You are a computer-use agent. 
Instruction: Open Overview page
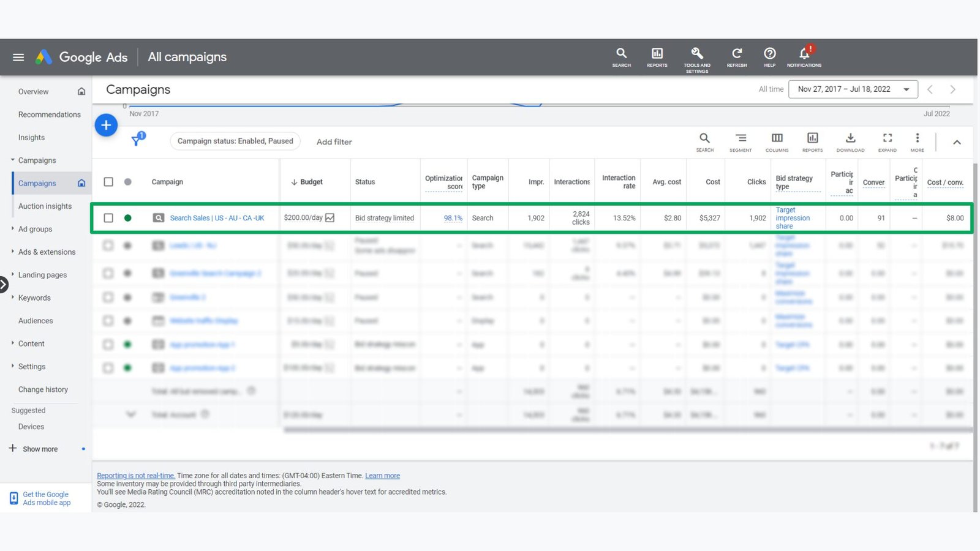[33, 92]
